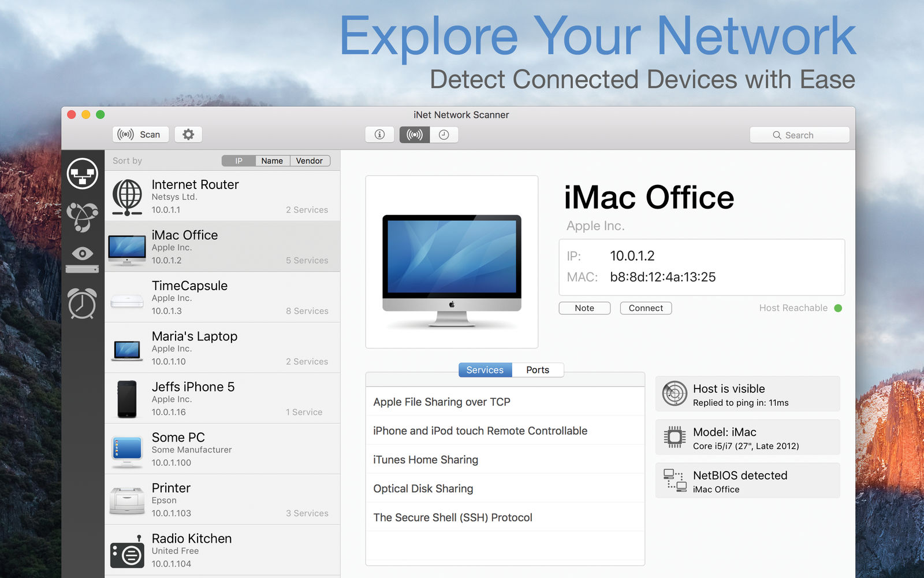Select the AirPort device sidebar icon
This screenshot has height=578, width=924.
[83, 268]
